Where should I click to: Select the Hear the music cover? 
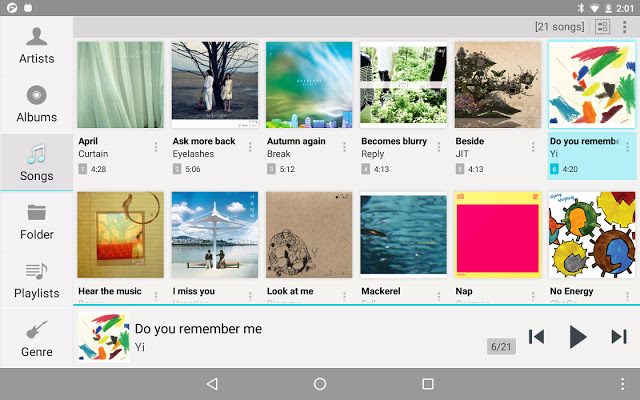tap(120, 235)
